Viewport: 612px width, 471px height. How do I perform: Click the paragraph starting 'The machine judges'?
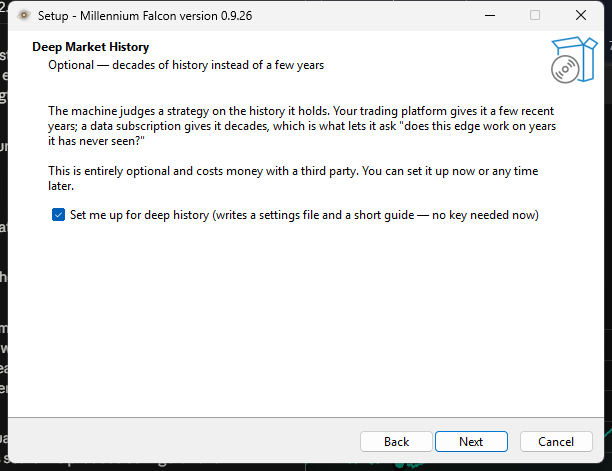302,126
